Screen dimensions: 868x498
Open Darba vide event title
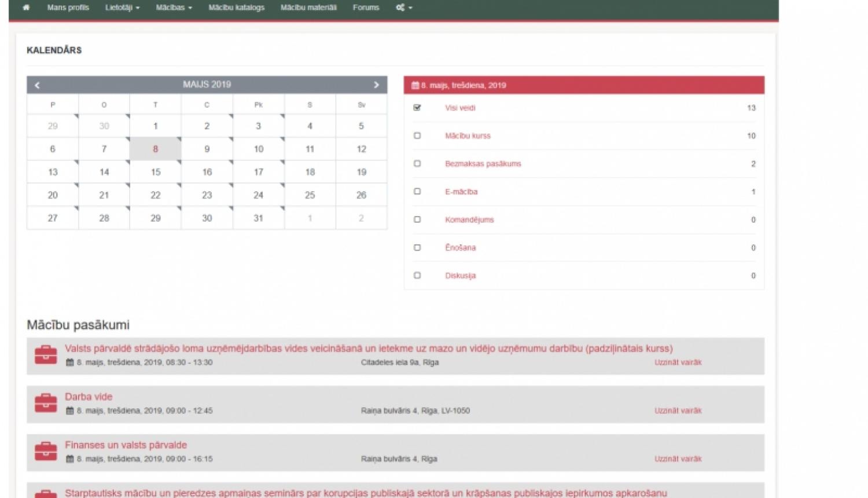tap(89, 397)
